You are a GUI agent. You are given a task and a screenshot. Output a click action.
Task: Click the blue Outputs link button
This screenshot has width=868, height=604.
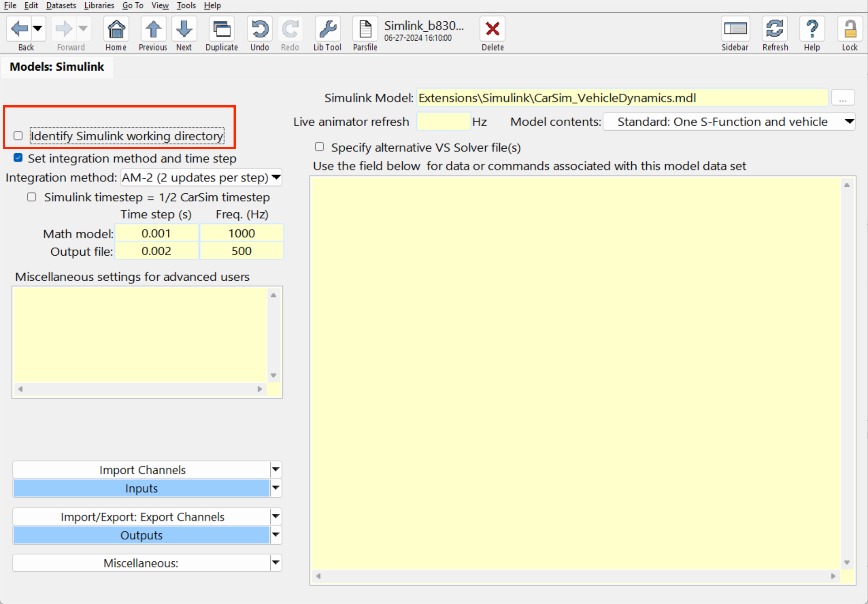(x=141, y=535)
